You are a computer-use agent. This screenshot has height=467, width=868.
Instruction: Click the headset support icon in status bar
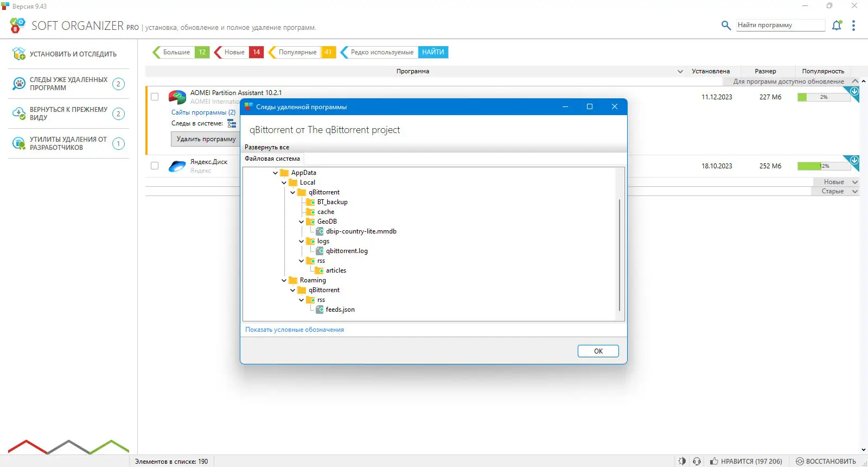pos(697,461)
